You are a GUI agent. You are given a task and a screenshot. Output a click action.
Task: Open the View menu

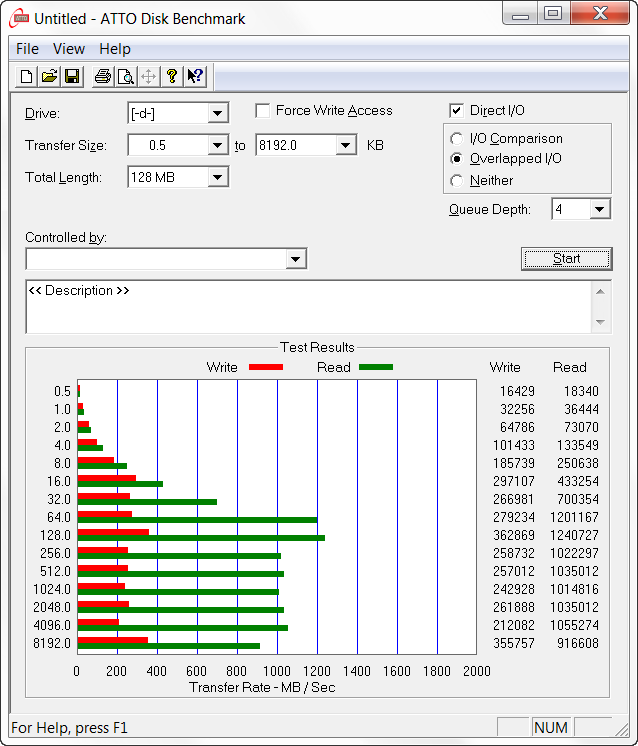[69, 49]
